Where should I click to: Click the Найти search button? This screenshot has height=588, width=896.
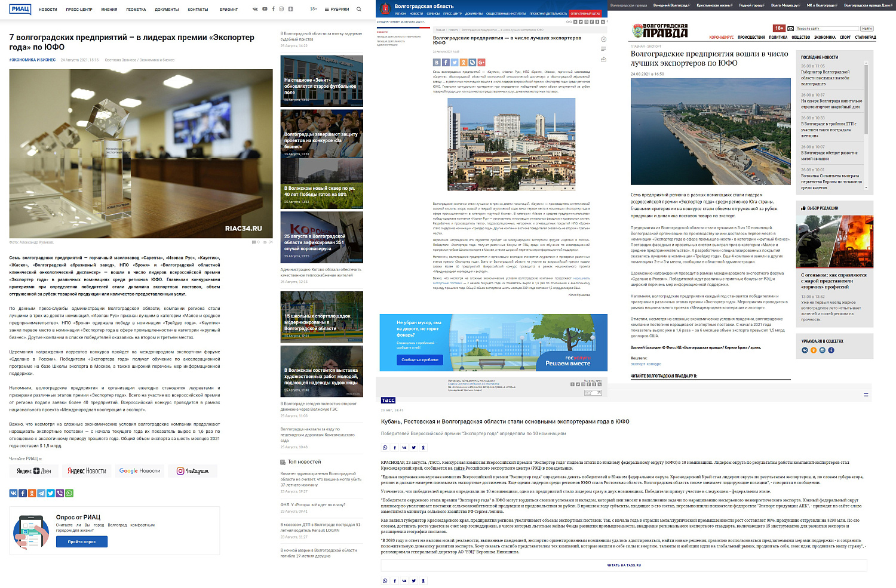pos(867,29)
